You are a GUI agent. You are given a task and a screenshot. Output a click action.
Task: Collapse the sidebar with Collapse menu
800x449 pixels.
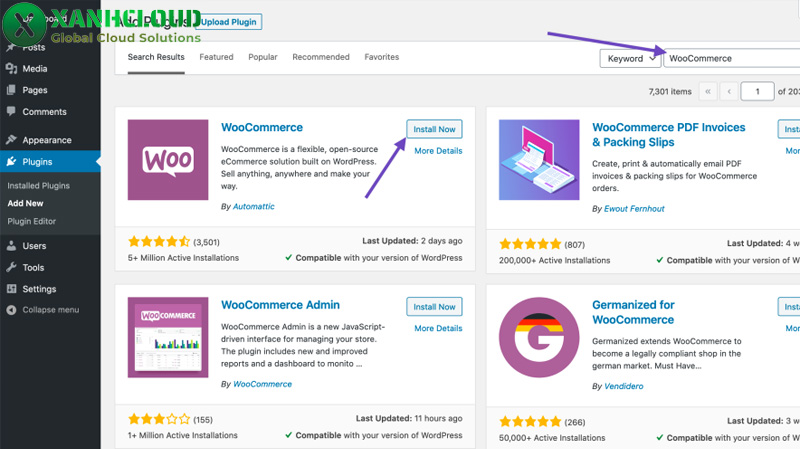[50, 310]
